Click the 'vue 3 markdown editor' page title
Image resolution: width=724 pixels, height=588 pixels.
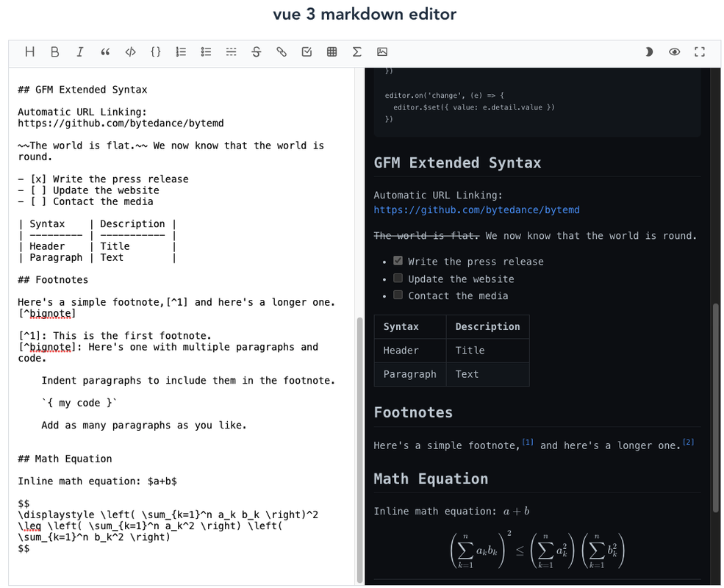(x=365, y=14)
